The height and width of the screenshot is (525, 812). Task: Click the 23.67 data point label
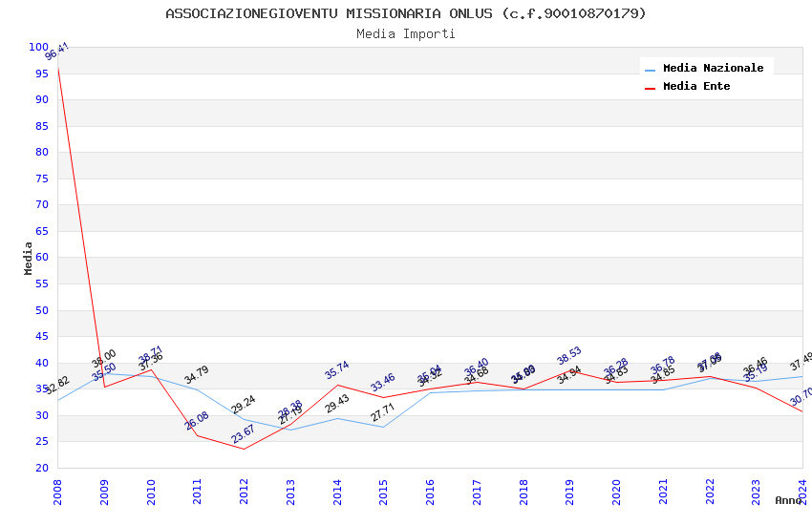(243, 433)
